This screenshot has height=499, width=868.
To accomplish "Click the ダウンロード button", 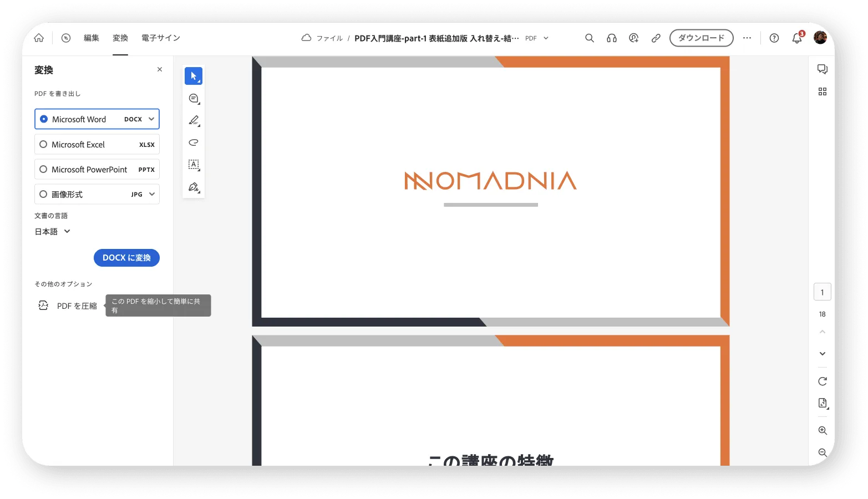I will coord(702,38).
